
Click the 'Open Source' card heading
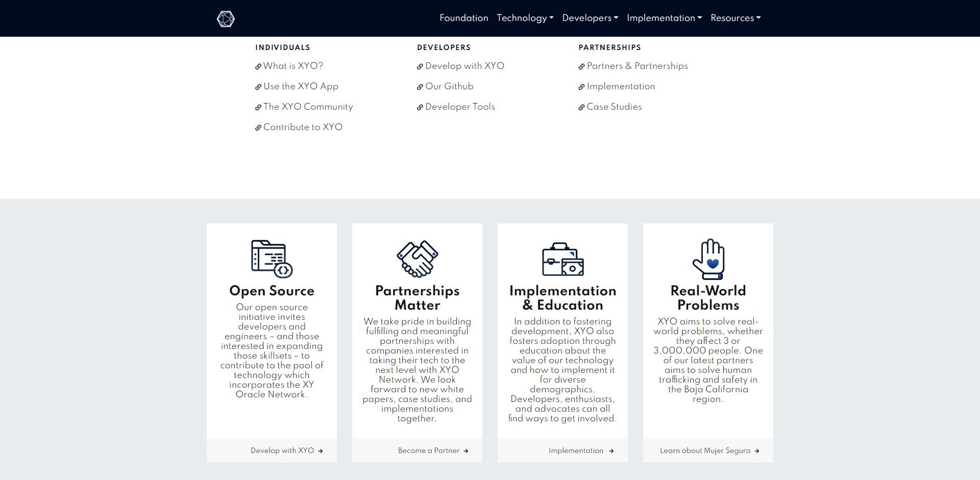tap(272, 291)
